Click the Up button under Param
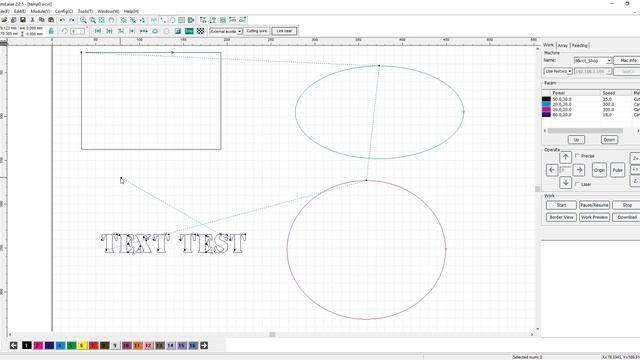Image resolution: width=640 pixels, height=360 pixels. (576, 140)
